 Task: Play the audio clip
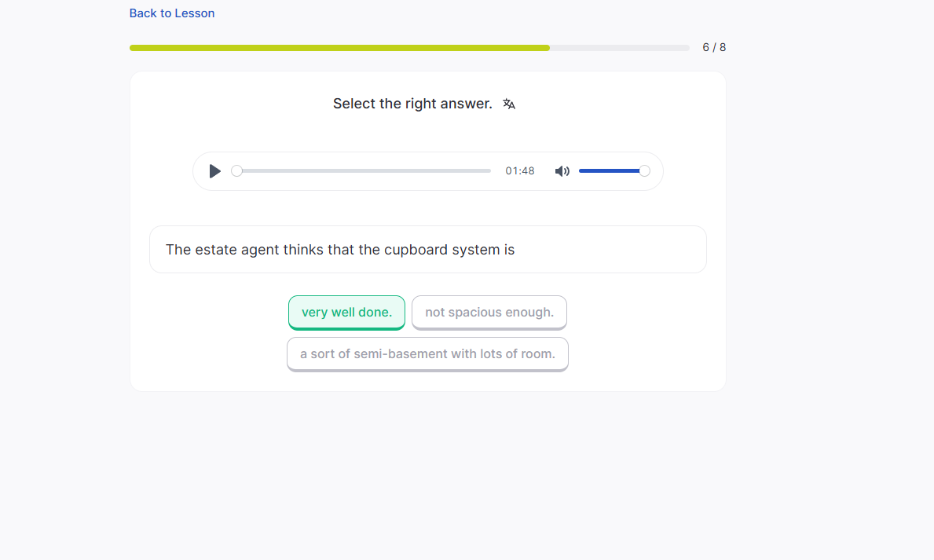click(x=215, y=171)
